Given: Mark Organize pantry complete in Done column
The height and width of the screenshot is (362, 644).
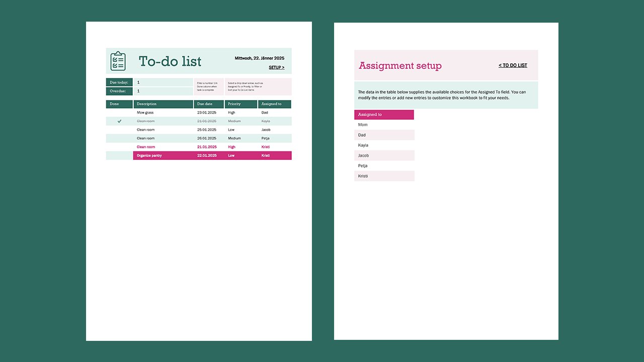Looking at the screenshot, I should 119,155.
